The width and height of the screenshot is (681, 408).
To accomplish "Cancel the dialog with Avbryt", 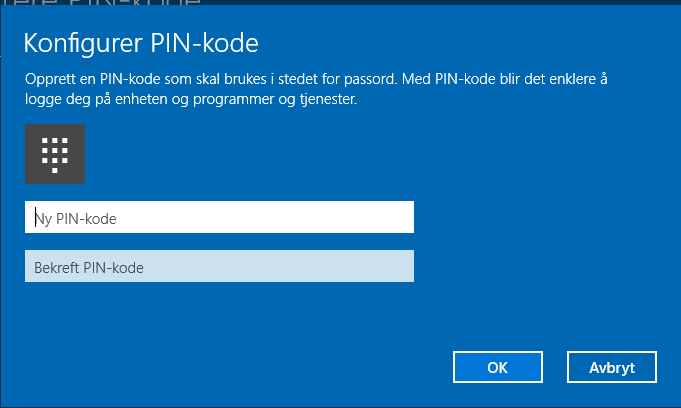I will click(x=612, y=367).
